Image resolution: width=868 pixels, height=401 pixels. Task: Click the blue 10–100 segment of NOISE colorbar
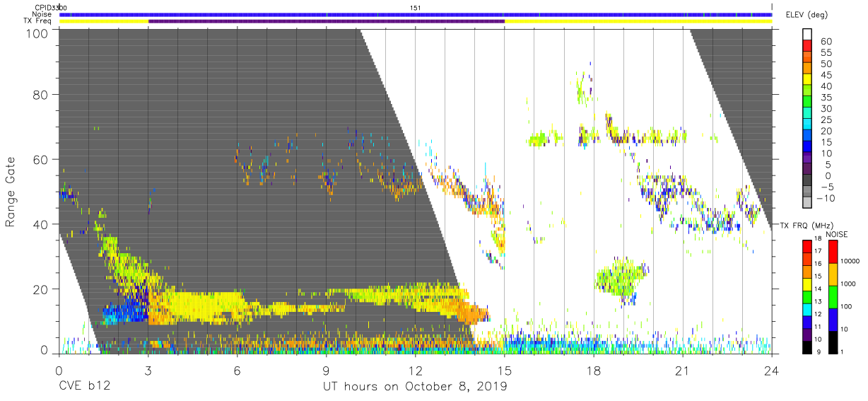click(833, 318)
